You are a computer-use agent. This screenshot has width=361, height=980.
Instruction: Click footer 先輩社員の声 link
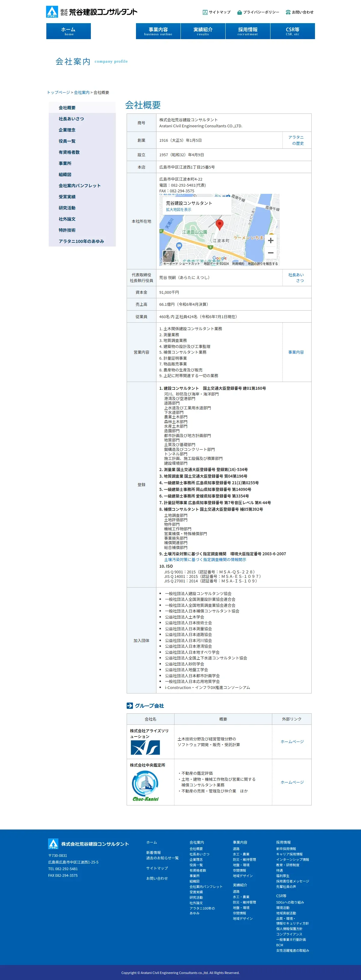[x=286, y=886]
